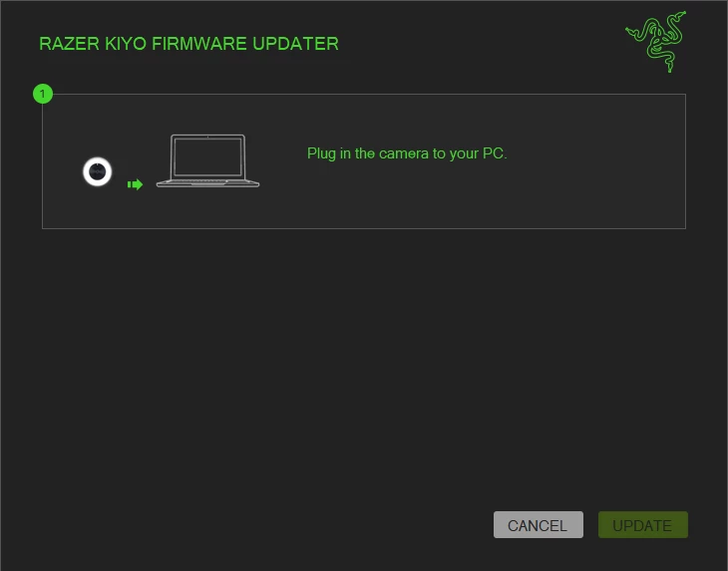
Task: Click the screen area of the laptop illustration
Action: click(x=207, y=156)
